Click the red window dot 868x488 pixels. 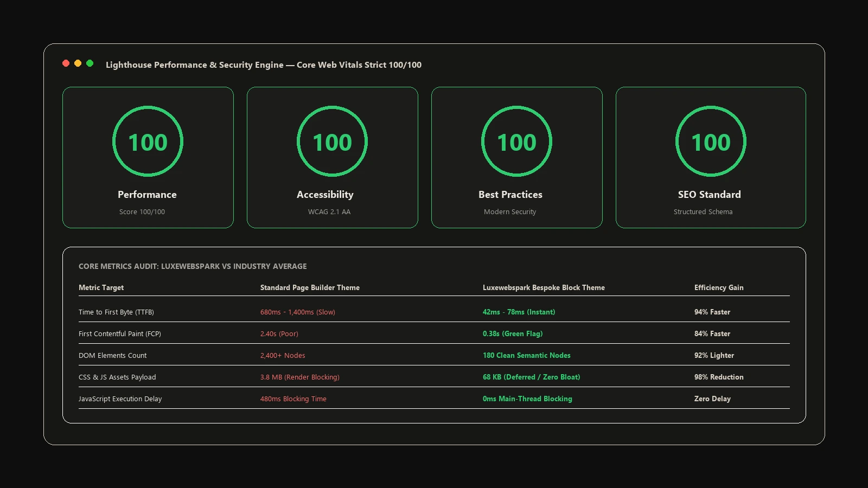(66, 63)
